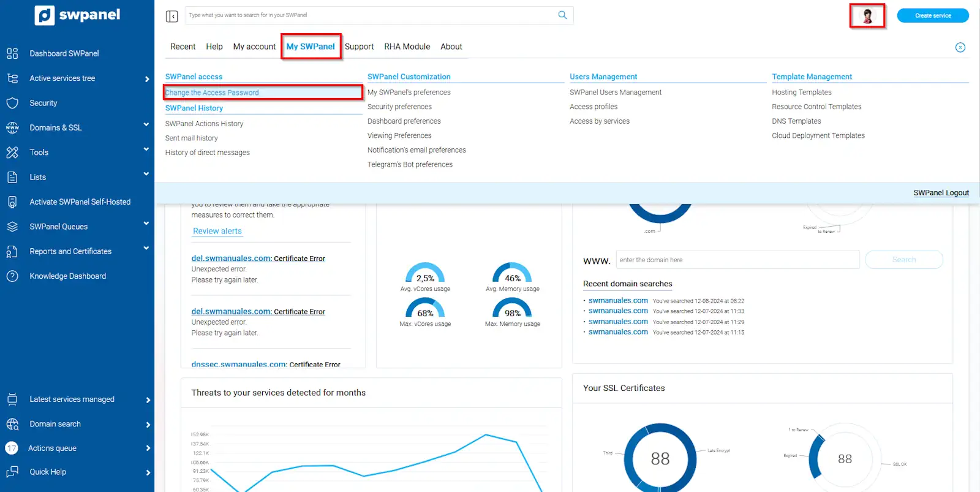Expand the Tools sidebar section
Screen dimensions: 980x492
click(146, 149)
